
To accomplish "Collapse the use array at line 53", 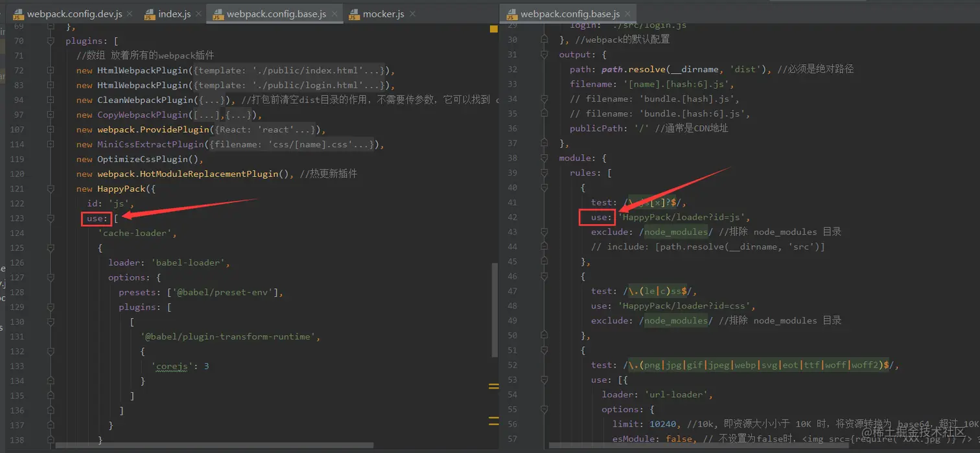I will [x=544, y=380].
